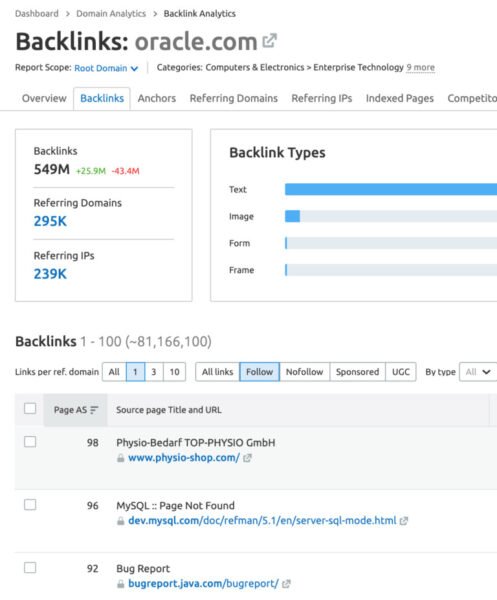The image size is (497, 600).
Task: Switch to the Anchors tab
Action: coord(157,98)
